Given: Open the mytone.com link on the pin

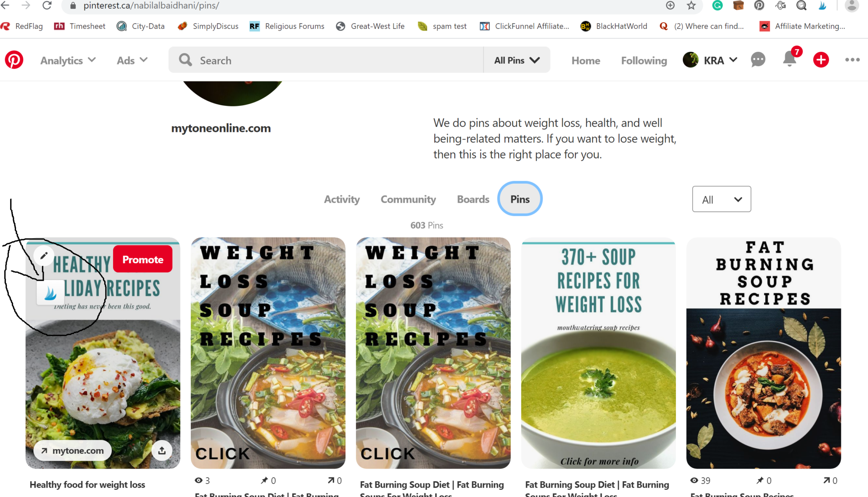Looking at the screenshot, I should click(x=72, y=451).
